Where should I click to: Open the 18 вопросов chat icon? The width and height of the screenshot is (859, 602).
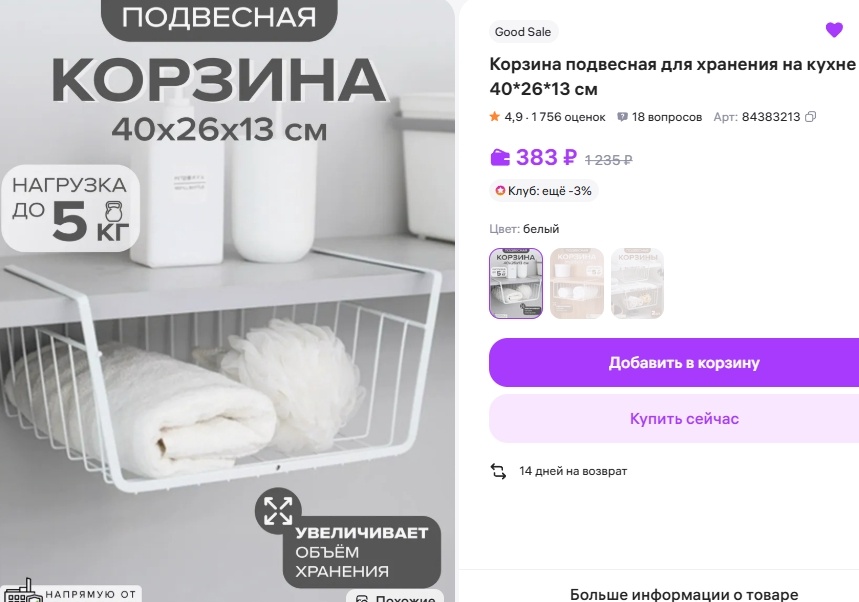(622, 117)
